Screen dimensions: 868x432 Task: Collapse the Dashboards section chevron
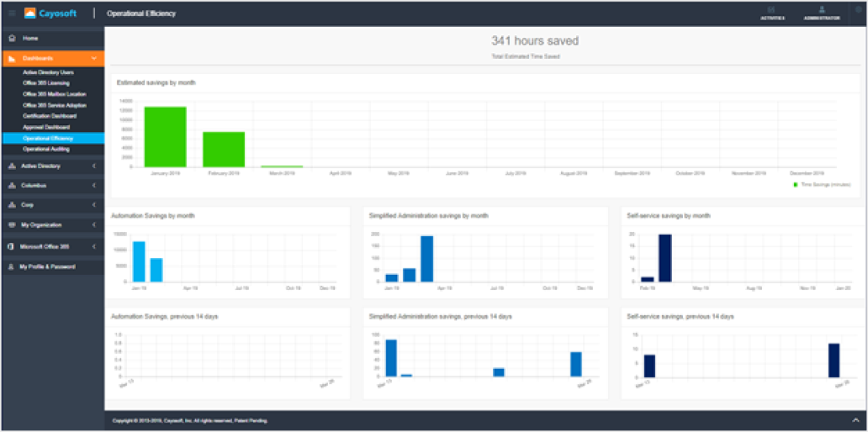[94, 58]
